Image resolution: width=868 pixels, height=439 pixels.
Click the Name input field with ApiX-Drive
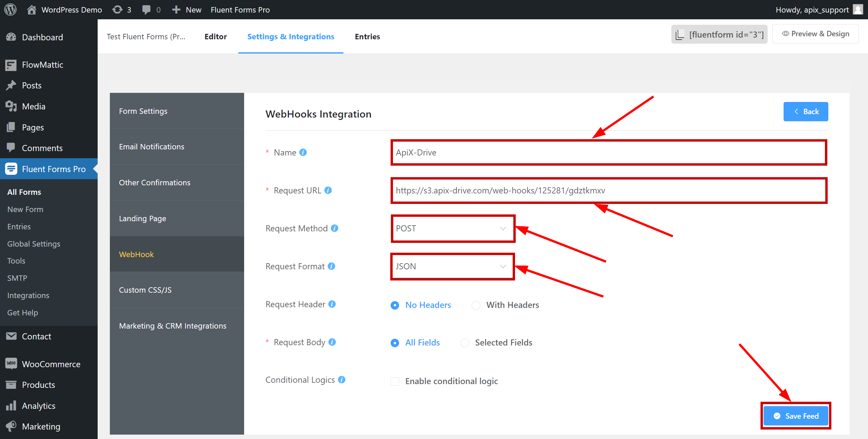pos(609,152)
